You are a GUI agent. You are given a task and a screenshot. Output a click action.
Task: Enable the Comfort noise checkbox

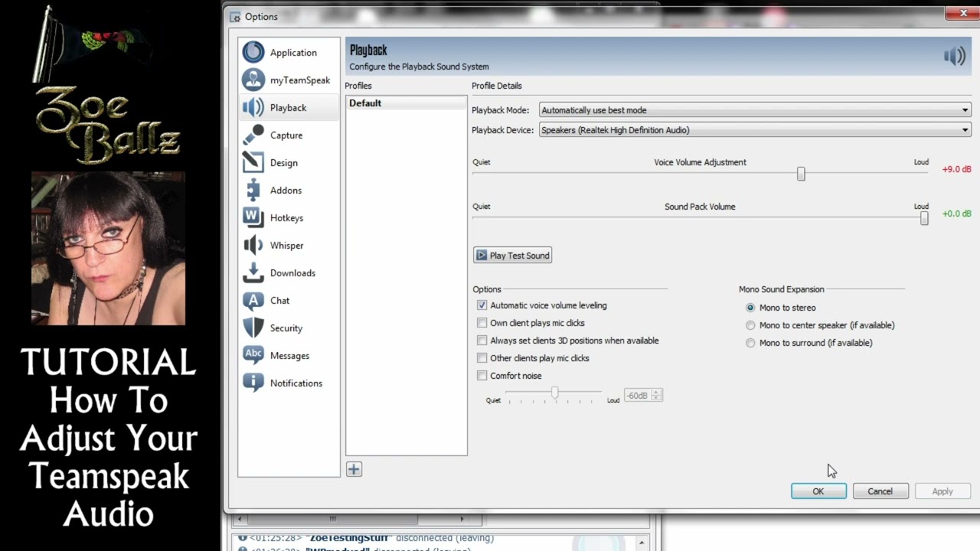click(482, 376)
